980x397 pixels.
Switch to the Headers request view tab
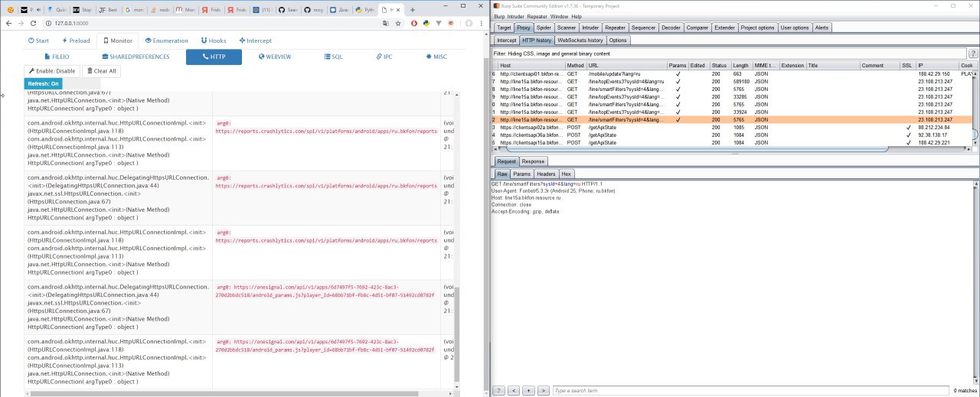tap(546, 174)
